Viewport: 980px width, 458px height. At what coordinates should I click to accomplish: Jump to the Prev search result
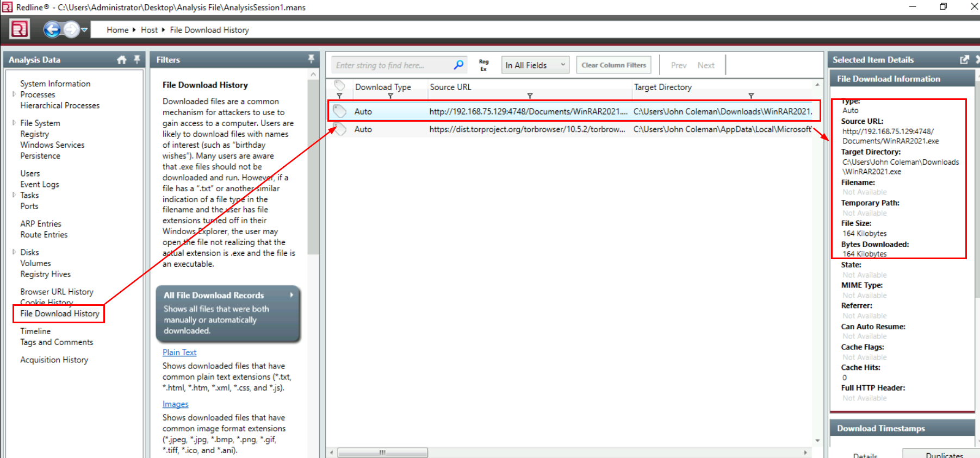tap(679, 65)
